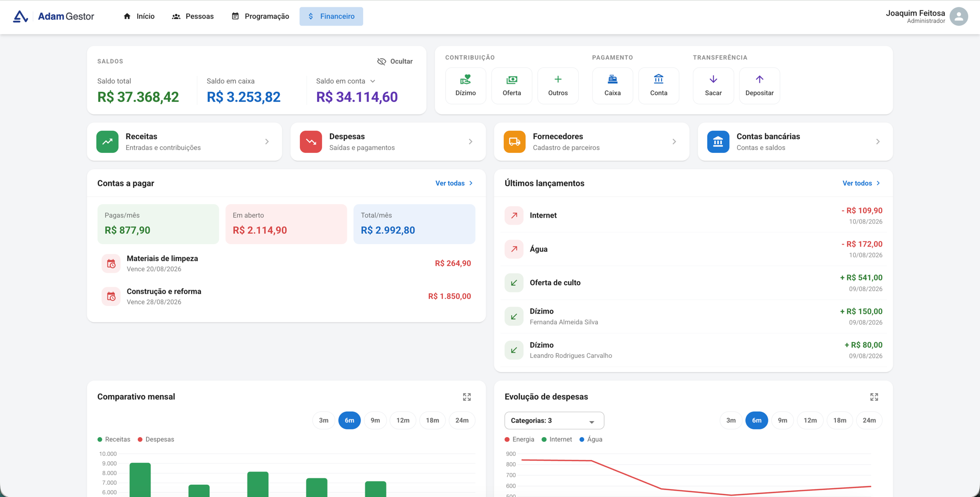Toggle Despesas series in chart legend

point(156,439)
